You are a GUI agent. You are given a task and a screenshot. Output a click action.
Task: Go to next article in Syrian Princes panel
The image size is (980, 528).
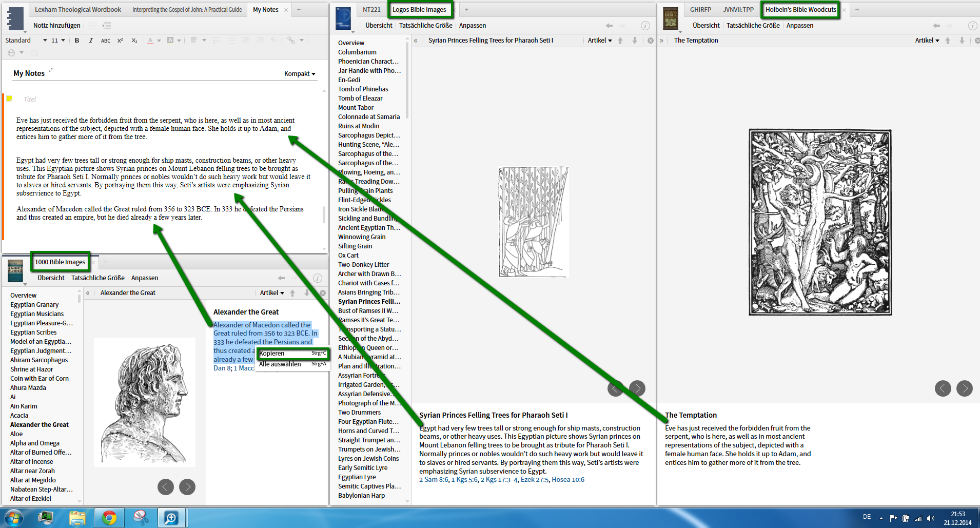coord(635,41)
